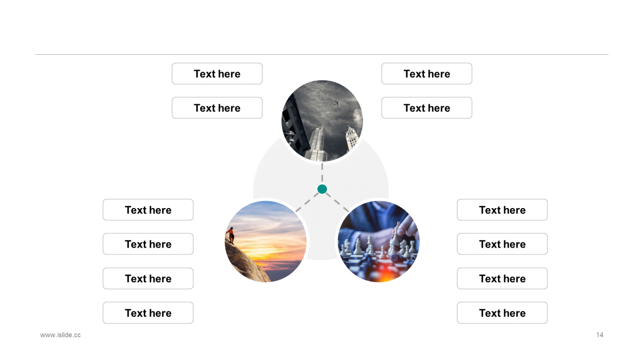The width and height of the screenshot is (644, 362).
Task: Select the chess pieces circular photo
Action: [x=378, y=241]
